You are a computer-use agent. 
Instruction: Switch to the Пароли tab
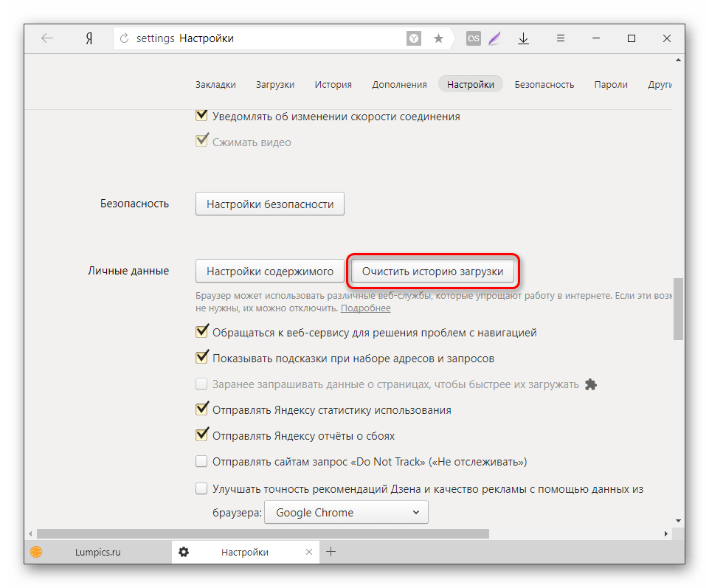tap(611, 85)
